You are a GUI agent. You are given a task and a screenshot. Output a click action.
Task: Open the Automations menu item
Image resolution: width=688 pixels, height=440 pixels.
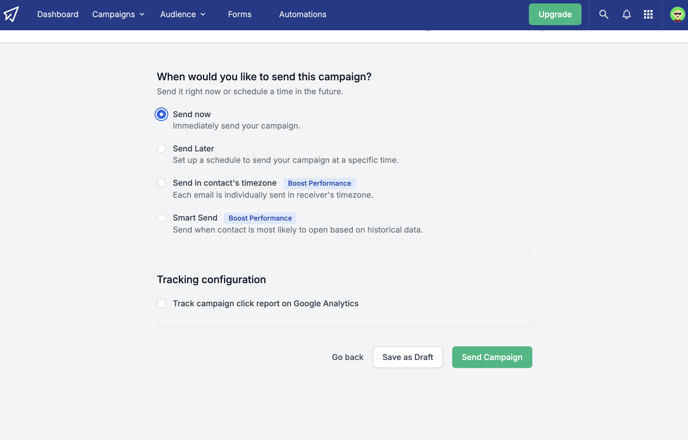(302, 14)
